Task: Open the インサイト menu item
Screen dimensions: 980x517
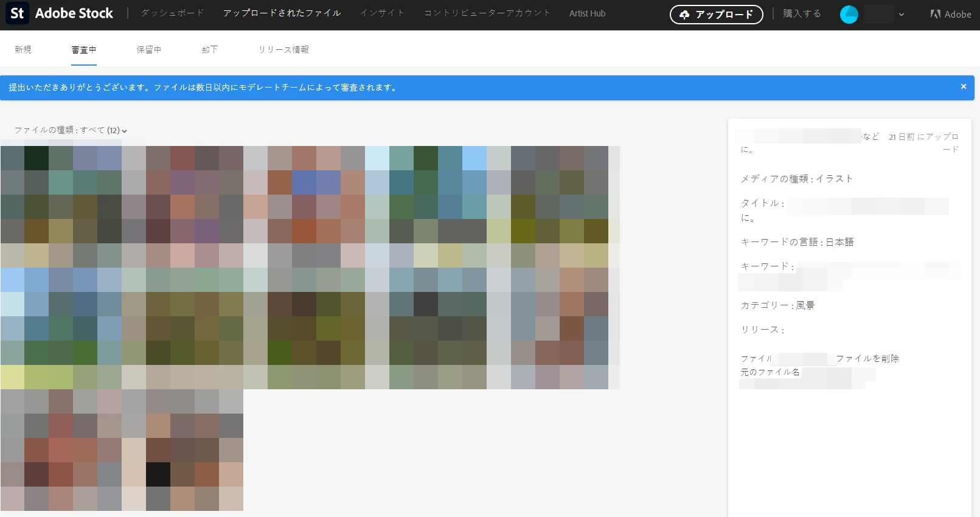Action: click(x=382, y=13)
